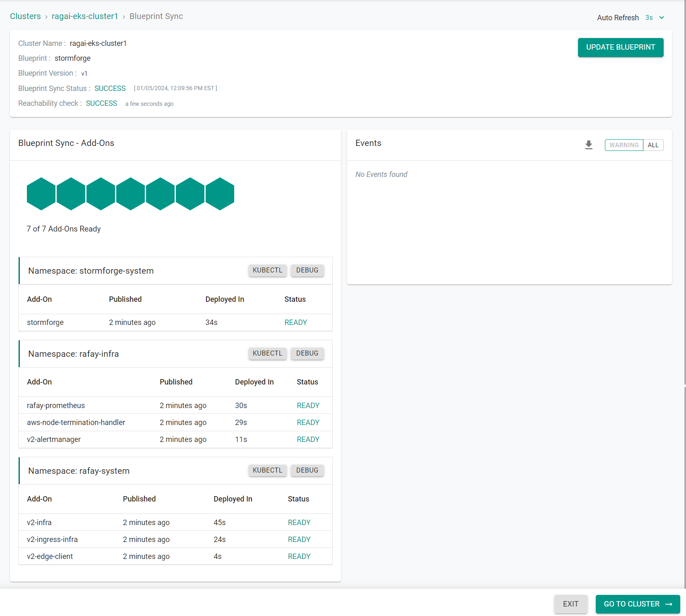The image size is (686, 616).
Task: Click the v2-infra add-on name
Action: 39,523
